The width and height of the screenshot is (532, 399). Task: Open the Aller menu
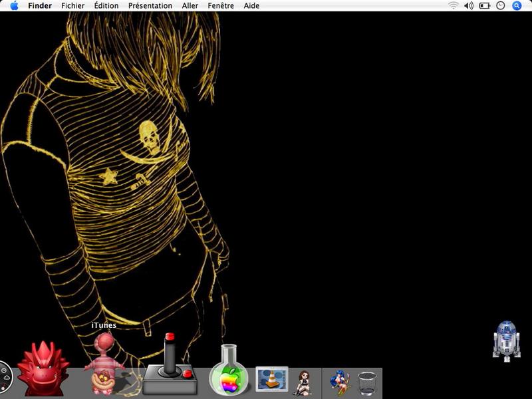tap(190, 5)
